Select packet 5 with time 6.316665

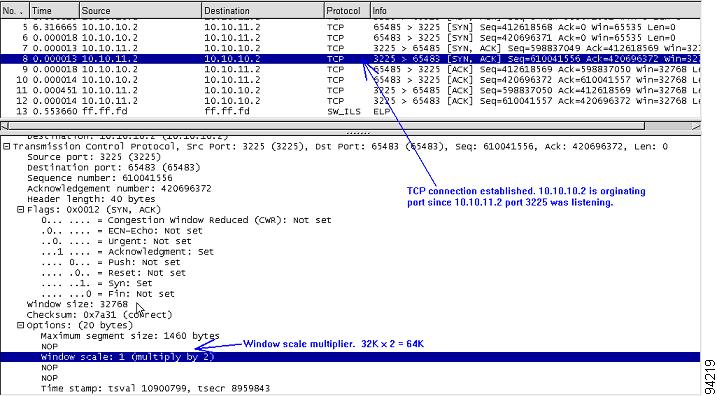(x=350, y=27)
